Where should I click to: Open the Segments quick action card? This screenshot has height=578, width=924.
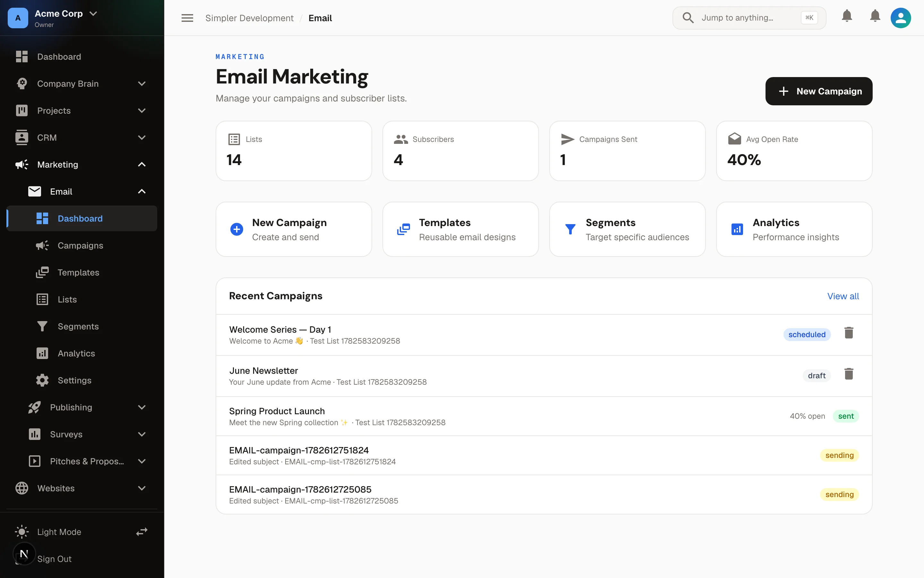pyautogui.click(x=627, y=229)
